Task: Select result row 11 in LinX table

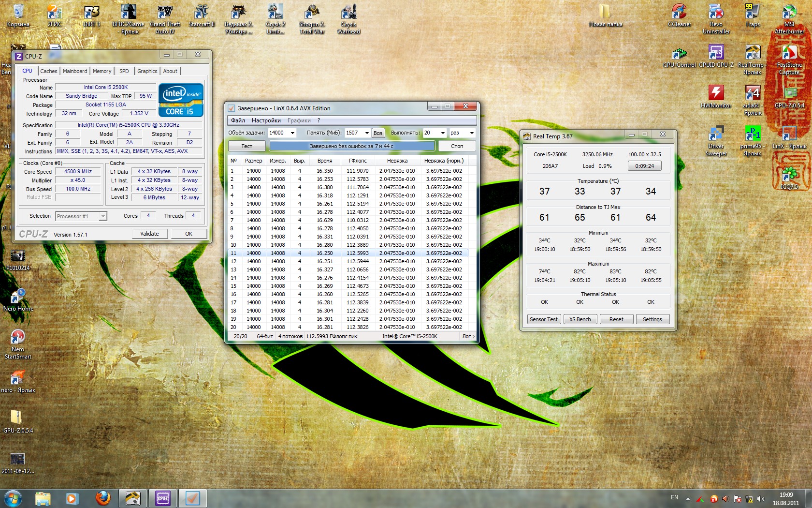Action: 348,253
